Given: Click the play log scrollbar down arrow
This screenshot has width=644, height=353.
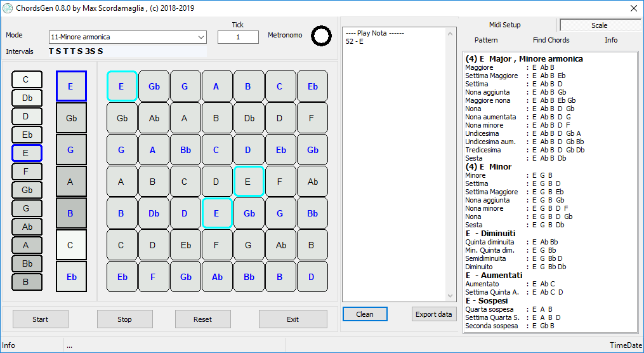Looking at the screenshot, I should click(x=450, y=296).
